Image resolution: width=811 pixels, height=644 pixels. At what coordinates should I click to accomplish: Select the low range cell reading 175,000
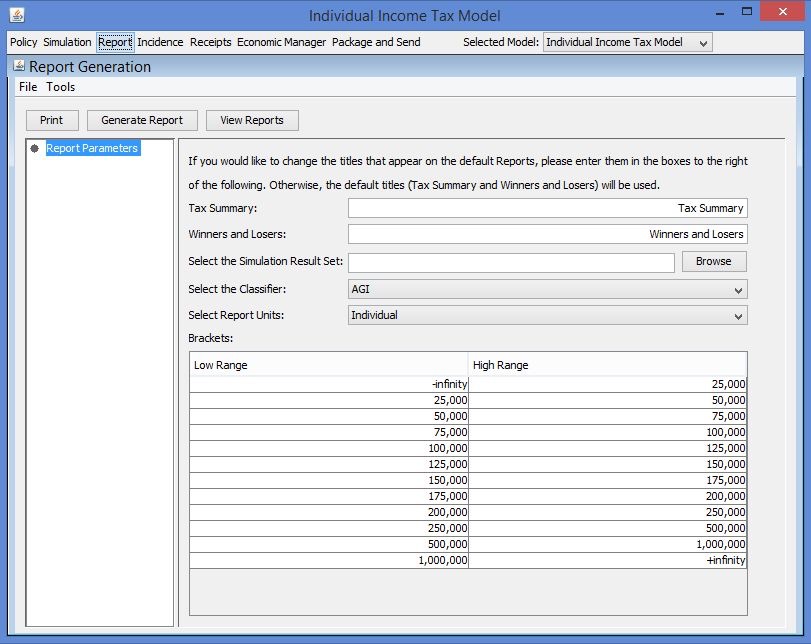(x=329, y=497)
